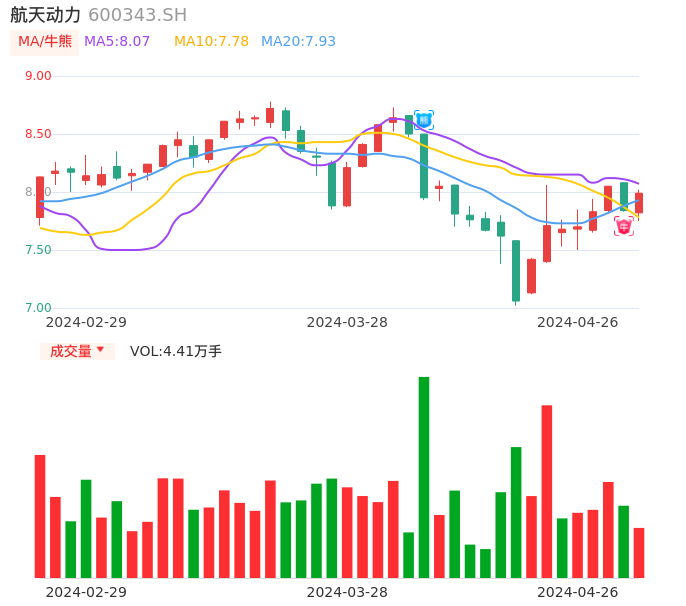Click the 2024-04-26 date under the volume chart
The image size is (686, 606).
click(x=578, y=592)
